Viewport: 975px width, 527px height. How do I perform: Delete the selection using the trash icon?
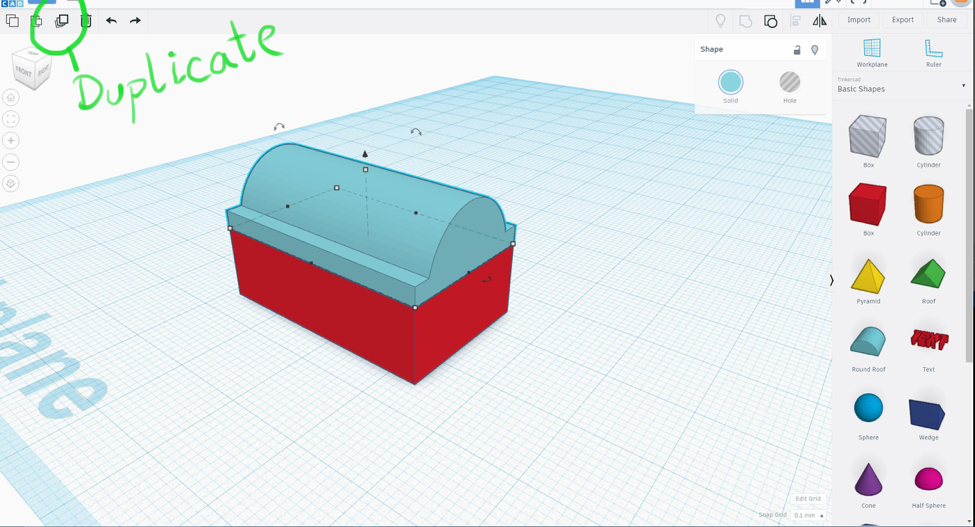click(x=86, y=21)
